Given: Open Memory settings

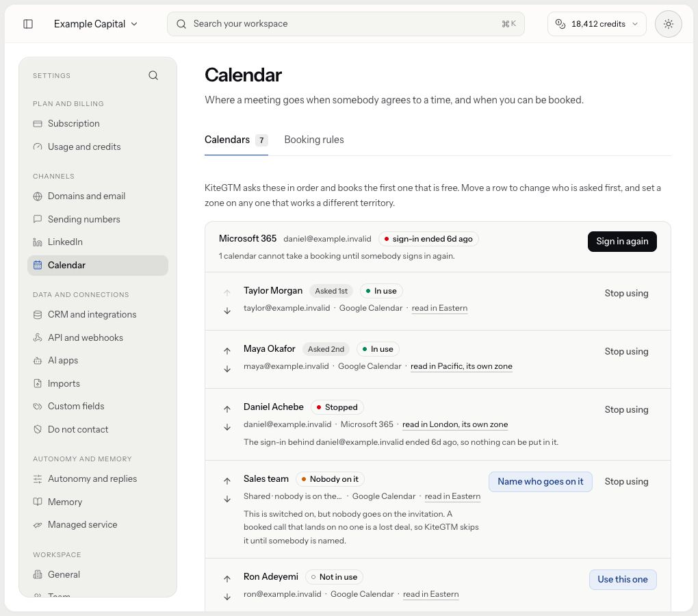Looking at the screenshot, I should 98,502.
